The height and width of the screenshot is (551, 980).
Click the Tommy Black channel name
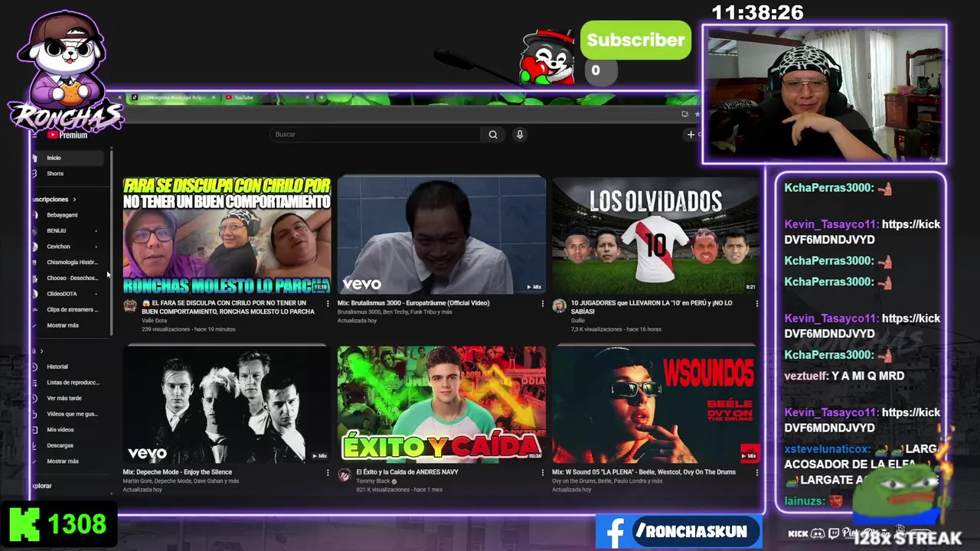(x=373, y=481)
